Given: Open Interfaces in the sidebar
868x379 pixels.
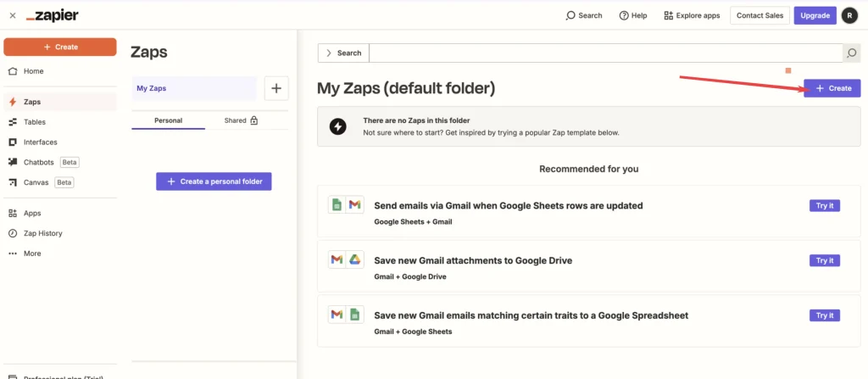Looking at the screenshot, I should (60, 142).
